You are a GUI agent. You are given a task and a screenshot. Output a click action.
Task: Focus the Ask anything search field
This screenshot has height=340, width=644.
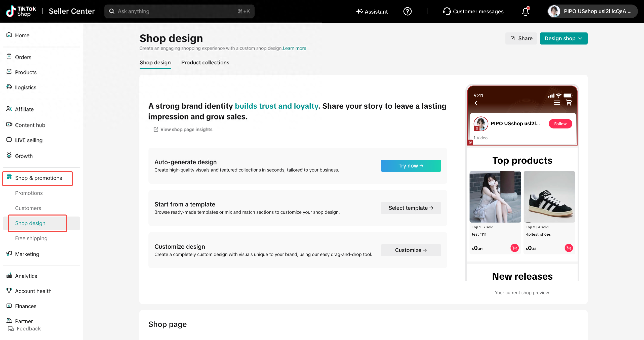(179, 11)
